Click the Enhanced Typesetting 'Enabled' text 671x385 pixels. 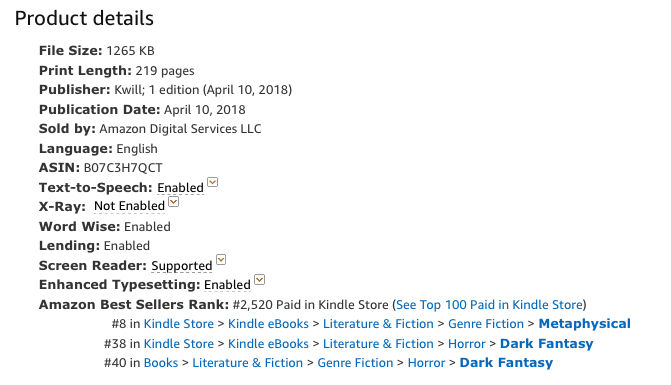[x=227, y=285]
